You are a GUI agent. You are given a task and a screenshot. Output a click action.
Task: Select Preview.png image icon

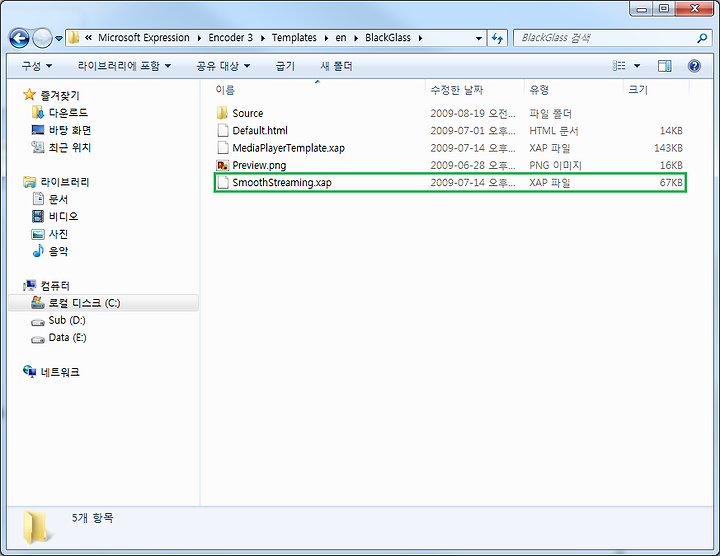click(223, 165)
